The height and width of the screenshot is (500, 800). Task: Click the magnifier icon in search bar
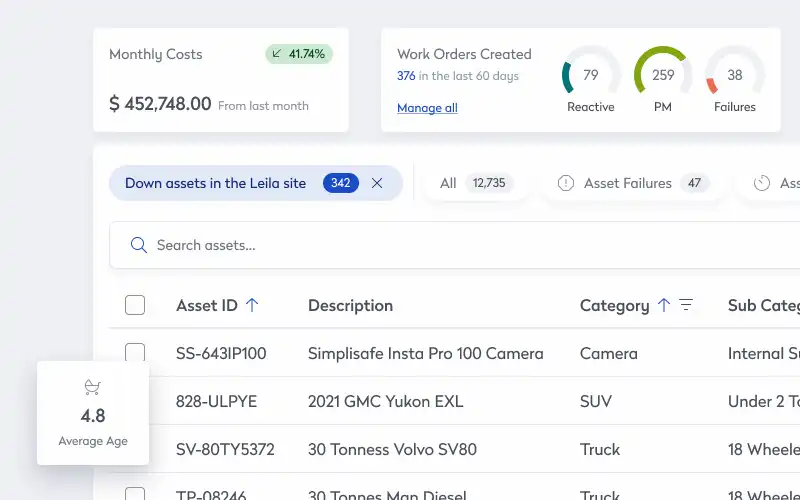pos(139,245)
